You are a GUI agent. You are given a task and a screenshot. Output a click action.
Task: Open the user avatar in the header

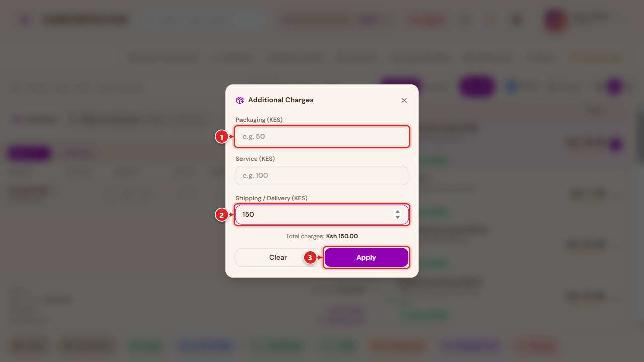[x=555, y=20]
